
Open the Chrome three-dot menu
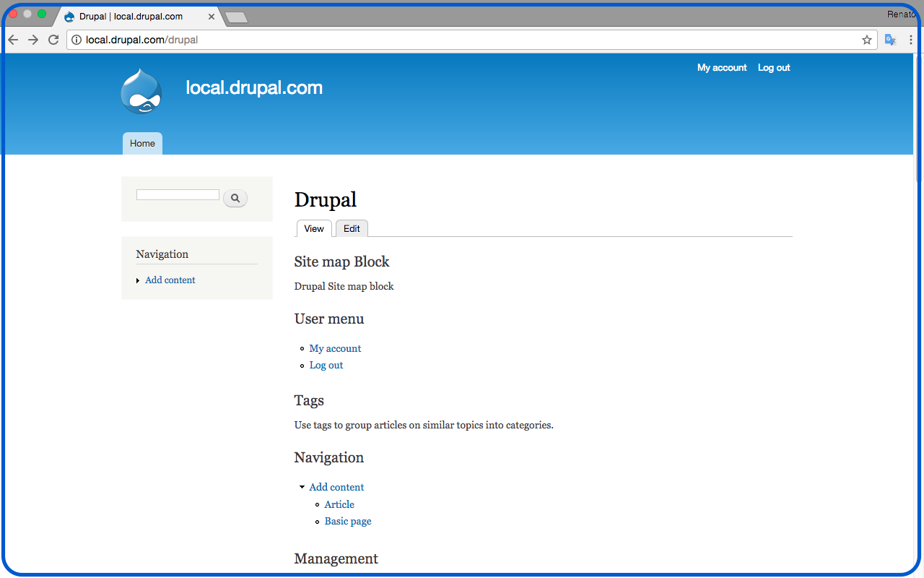click(911, 40)
